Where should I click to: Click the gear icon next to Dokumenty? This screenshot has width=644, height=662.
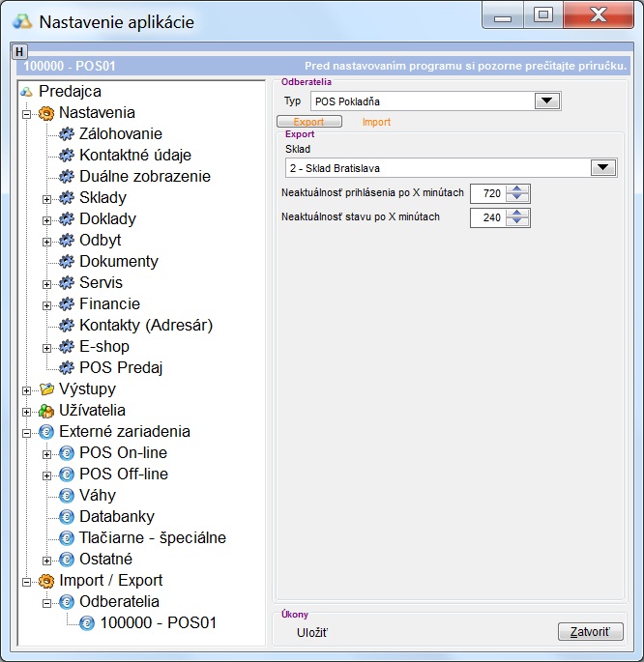tap(67, 262)
